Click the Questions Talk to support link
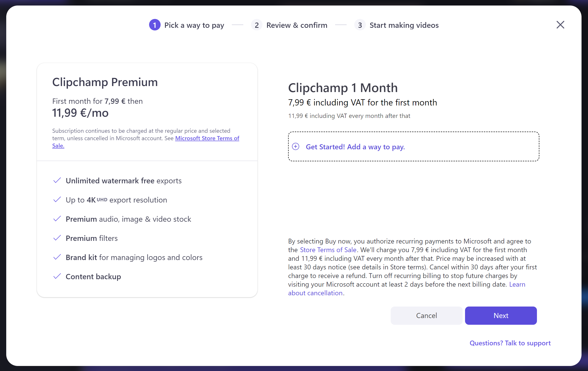This screenshot has height=371, width=588. (509, 343)
